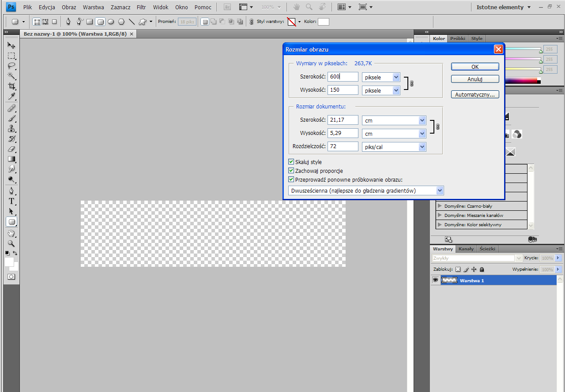Swap foreground and background colors

pos(15,253)
